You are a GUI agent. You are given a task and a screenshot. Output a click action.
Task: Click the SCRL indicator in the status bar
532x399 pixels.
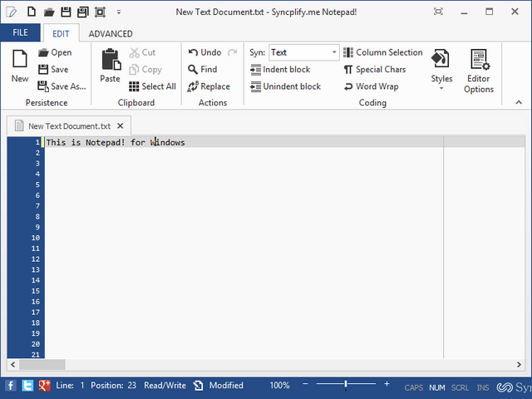[460, 388]
